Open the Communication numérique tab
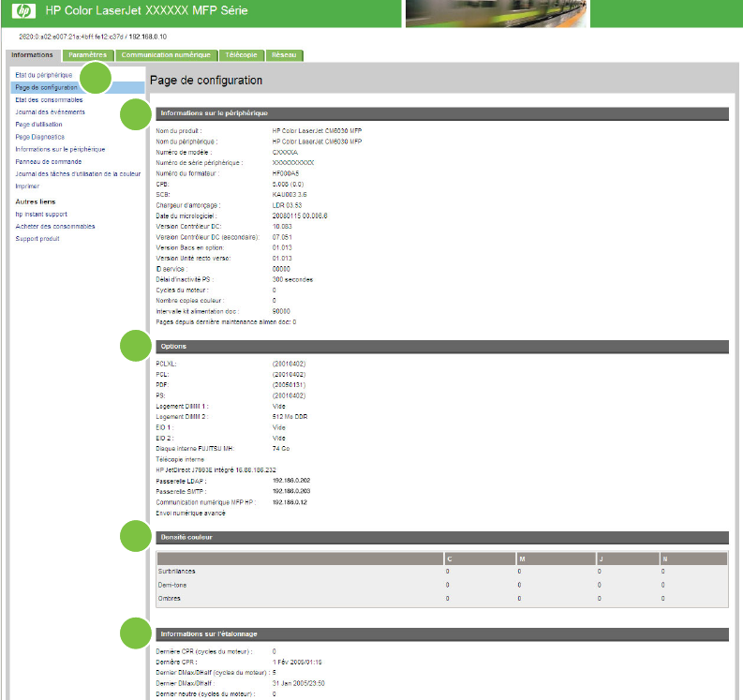 pyautogui.click(x=166, y=55)
